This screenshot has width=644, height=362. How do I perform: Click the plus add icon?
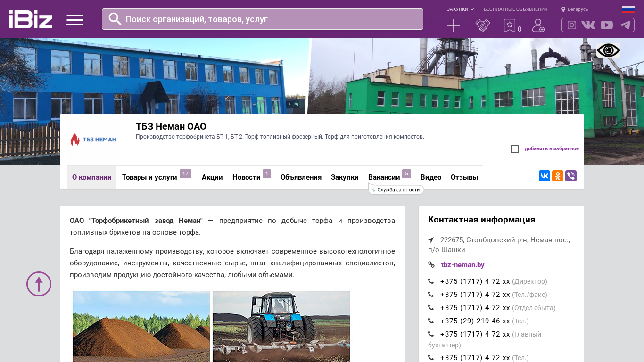[x=454, y=25]
